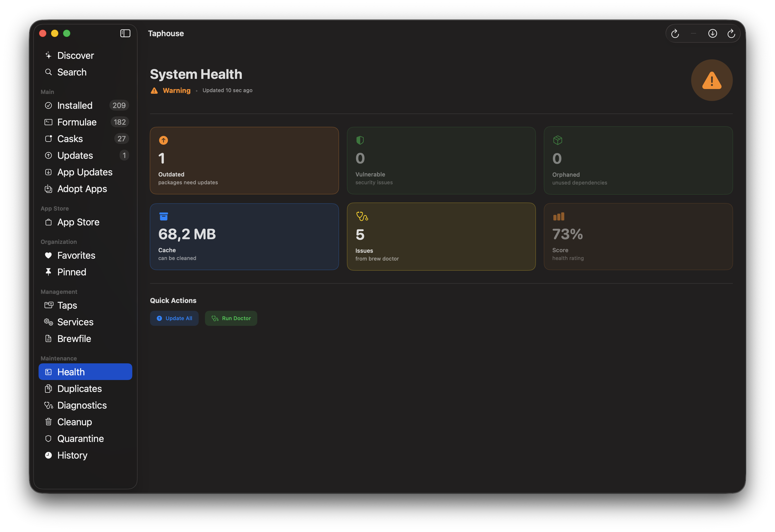
Task: Open the Duplicates maintenance page
Action: coord(79,388)
